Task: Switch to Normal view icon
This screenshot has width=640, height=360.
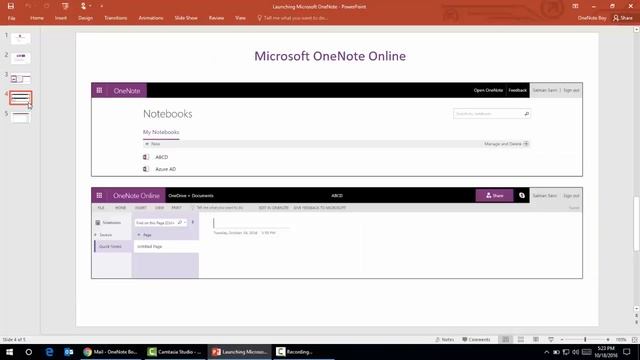Action: [x=505, y=340]
